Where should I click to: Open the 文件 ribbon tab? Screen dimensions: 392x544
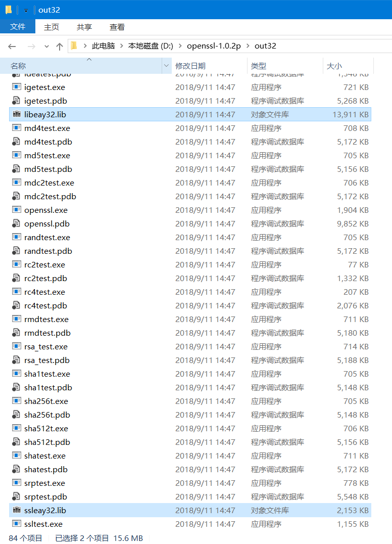pyautogui.click(x=18, y=27)
